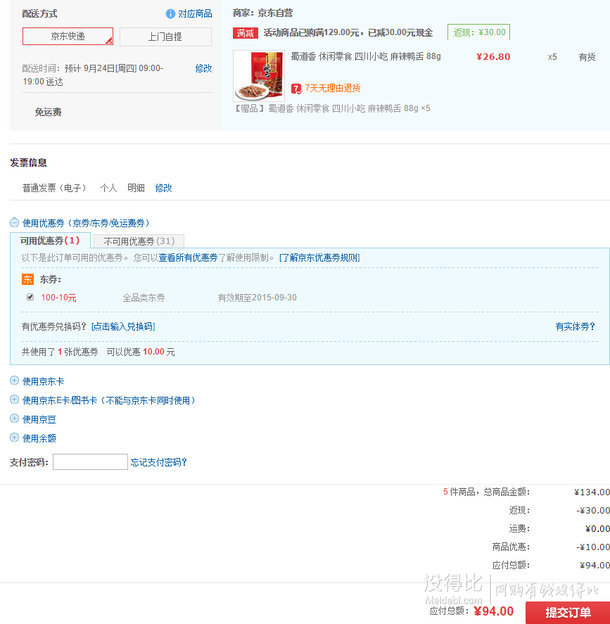Expand the 使用京豆 section
The height and width of the screenshot is (624, 610).
click(x=14, y=419)
